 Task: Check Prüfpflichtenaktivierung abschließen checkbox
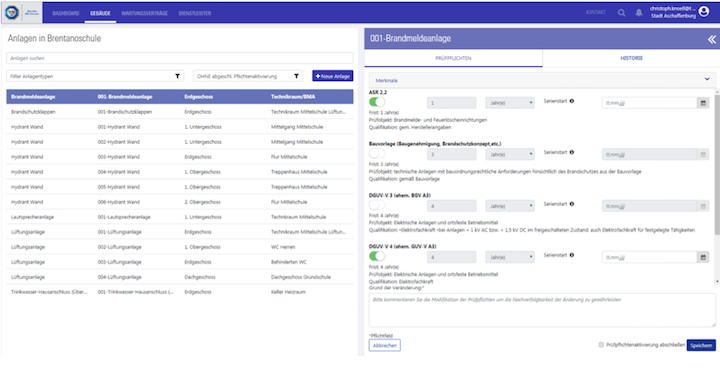(x=601, y=345)
